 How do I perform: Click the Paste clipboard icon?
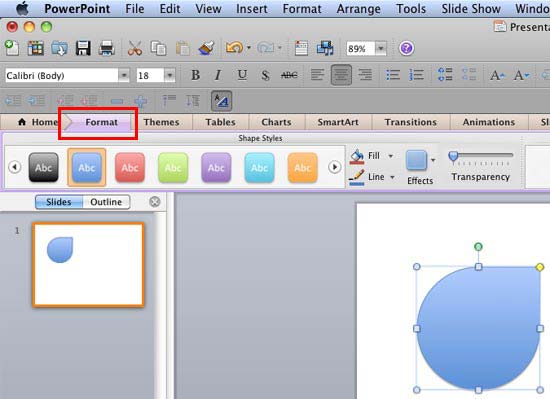coord(182,48)
